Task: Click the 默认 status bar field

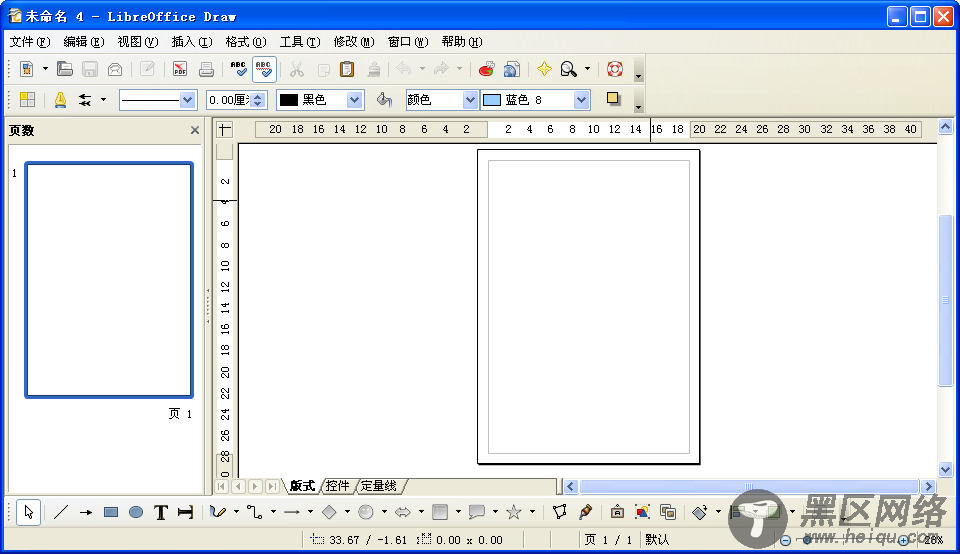Action: click(656, 540)
